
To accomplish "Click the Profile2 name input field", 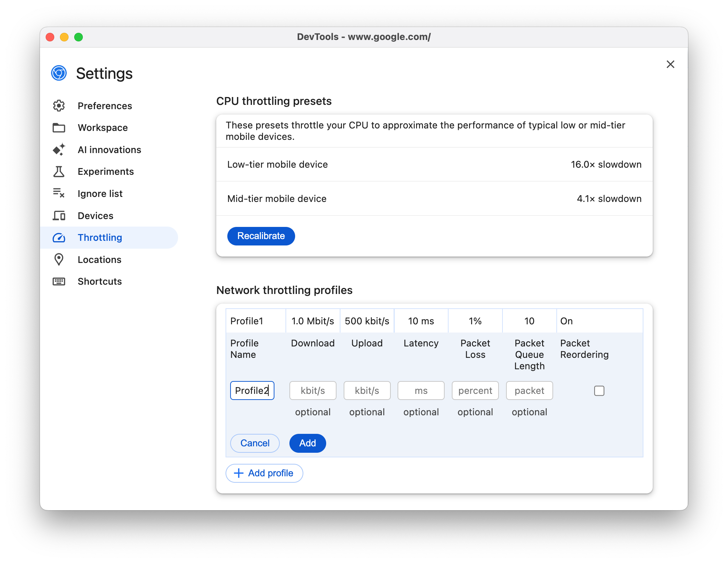I will (x=251, y=390).
